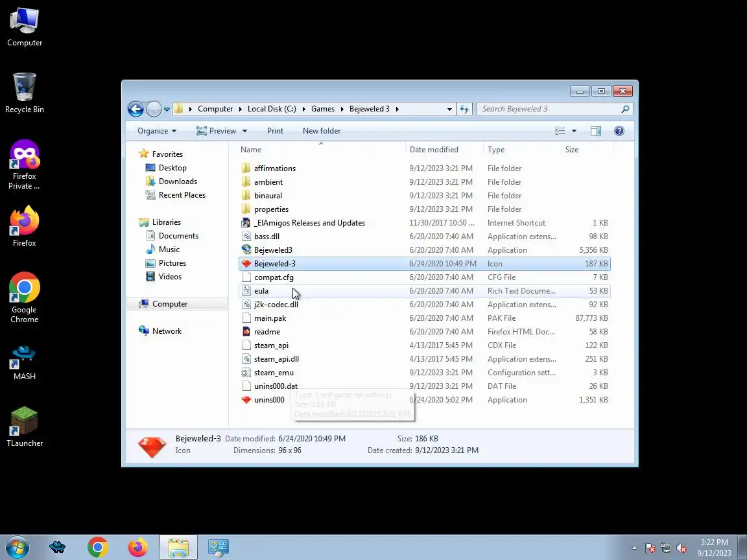
Task: Sort by the Name column header
Action: coord(322,150)
